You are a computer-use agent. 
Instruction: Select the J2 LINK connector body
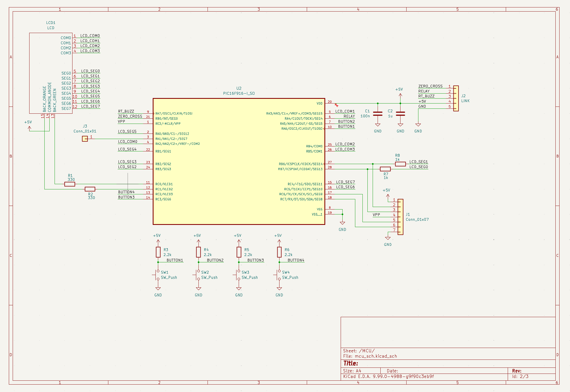456,98
